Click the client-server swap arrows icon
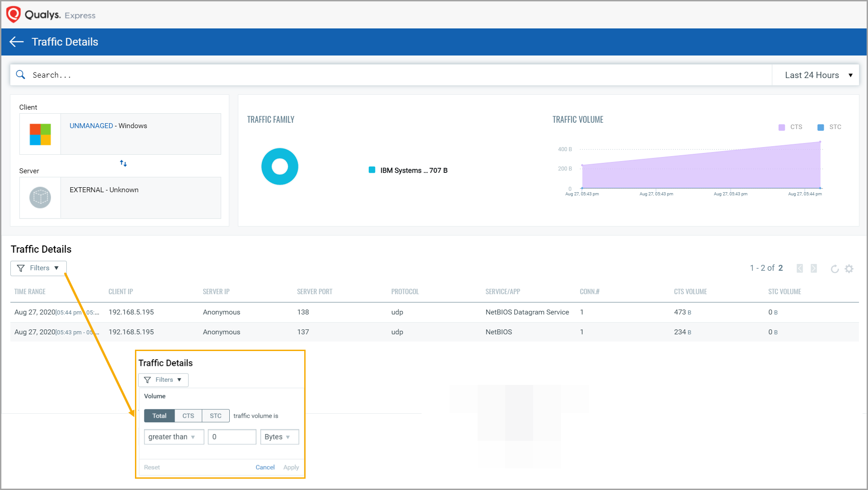 (x=123, y=163)
